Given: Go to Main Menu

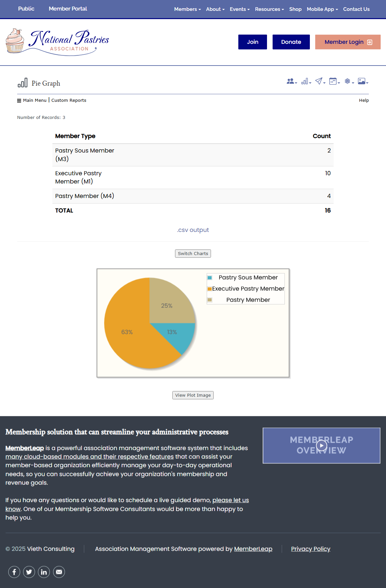Looking at the screenshot, I should point(35,100).
